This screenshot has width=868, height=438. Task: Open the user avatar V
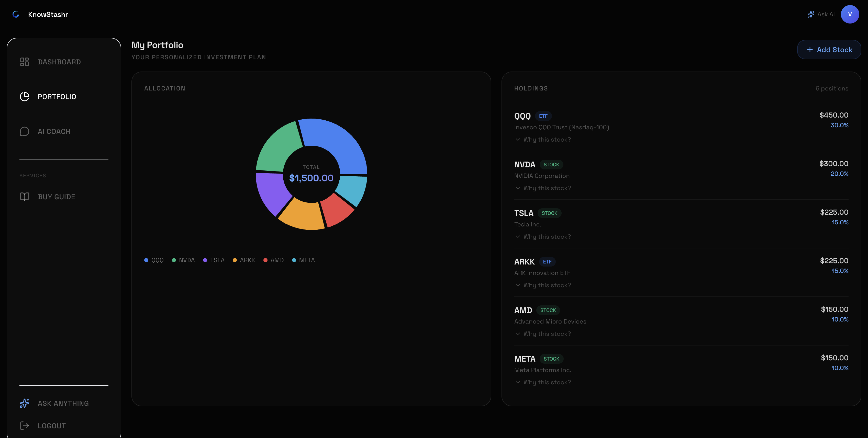coord(850,14)
